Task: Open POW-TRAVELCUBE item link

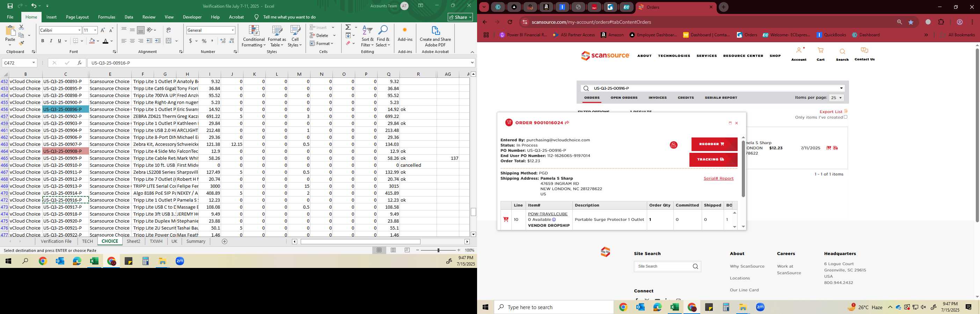Action: (547, 214)
